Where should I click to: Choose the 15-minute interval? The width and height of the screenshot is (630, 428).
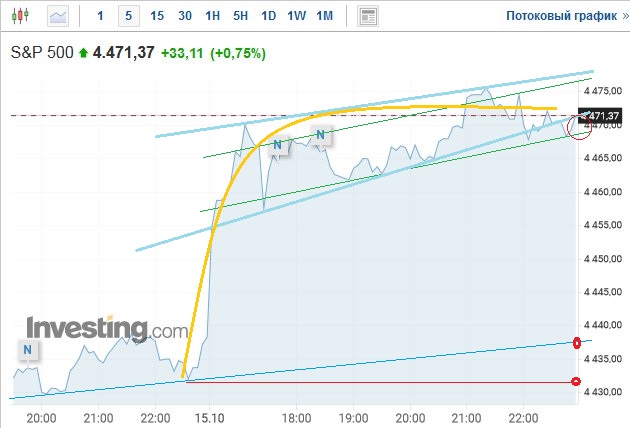157,16
